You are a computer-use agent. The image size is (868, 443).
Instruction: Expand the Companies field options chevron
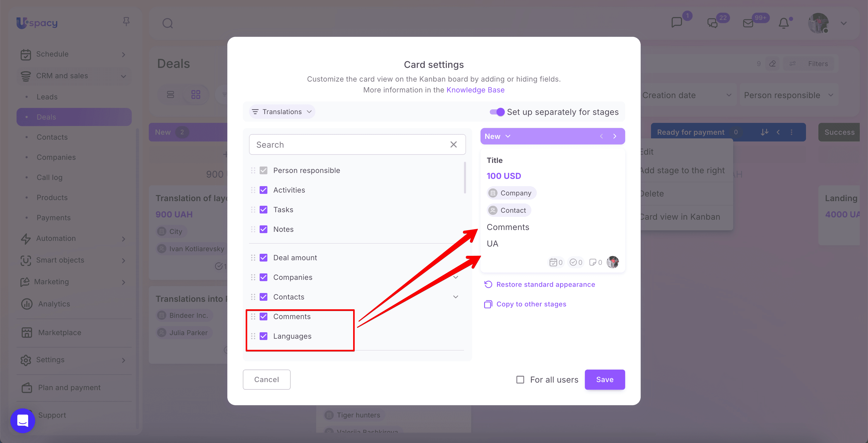click(x=455, y=277)
